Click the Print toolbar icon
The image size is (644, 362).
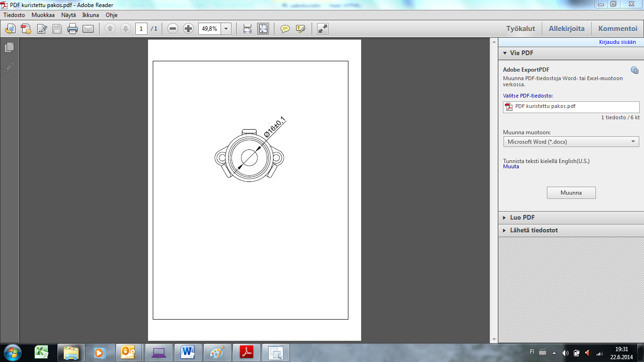click(73, 29)
